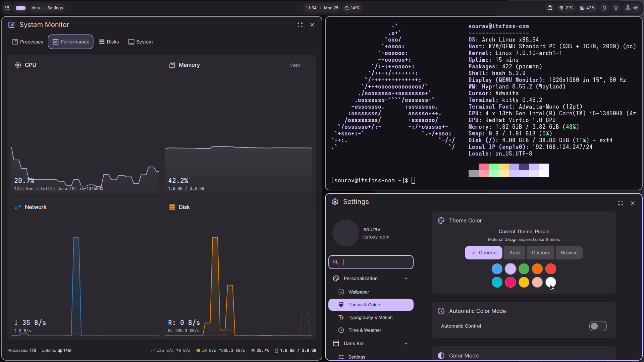Click the network speed indicator in the System Monitor status bar
The image size is (644, 362).
[x=171, y=351]
